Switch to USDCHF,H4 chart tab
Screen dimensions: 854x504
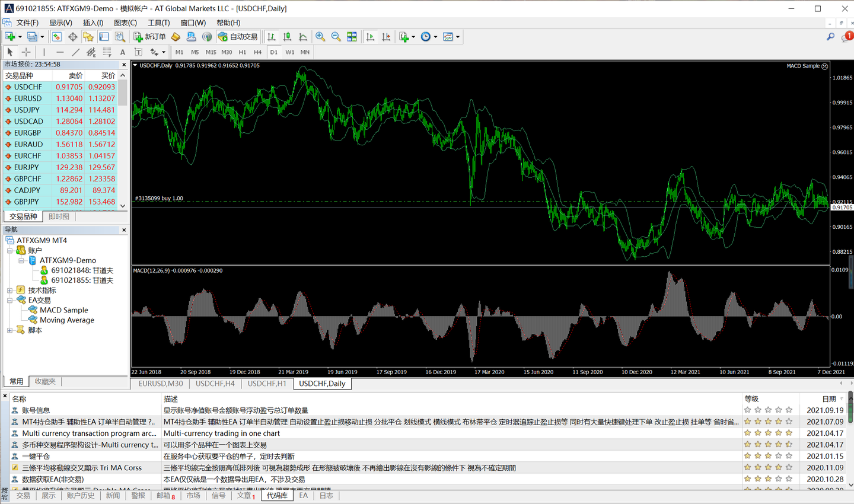tap(215, 384)
